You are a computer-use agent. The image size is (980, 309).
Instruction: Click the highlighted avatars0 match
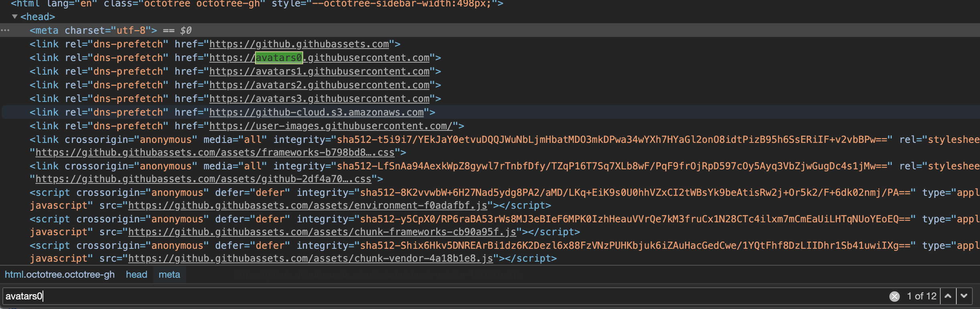(x=279, y=58)
